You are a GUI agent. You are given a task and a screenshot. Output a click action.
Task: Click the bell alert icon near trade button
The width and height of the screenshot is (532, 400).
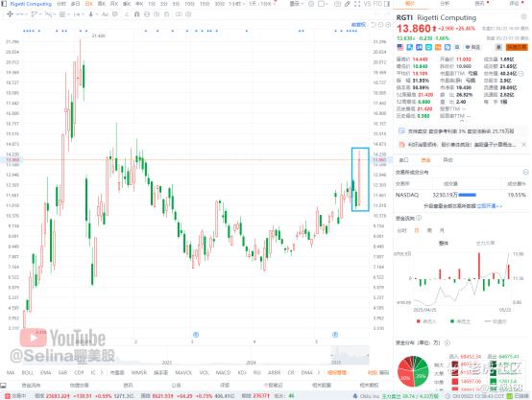coord(498,47)
